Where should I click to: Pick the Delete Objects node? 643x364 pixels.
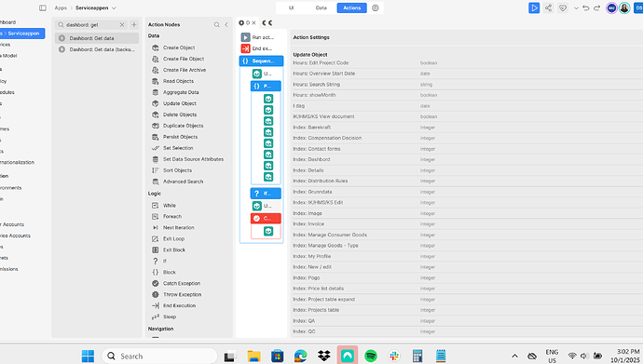point(180,115)
